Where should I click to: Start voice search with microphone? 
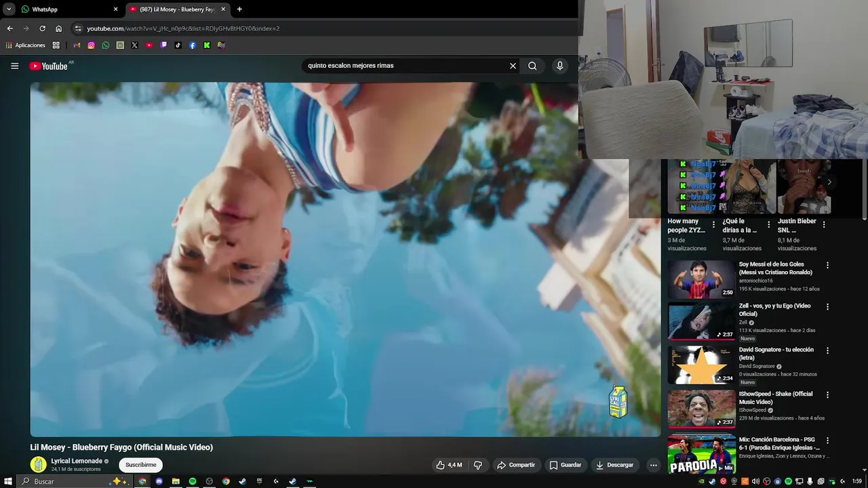(559, 66)
